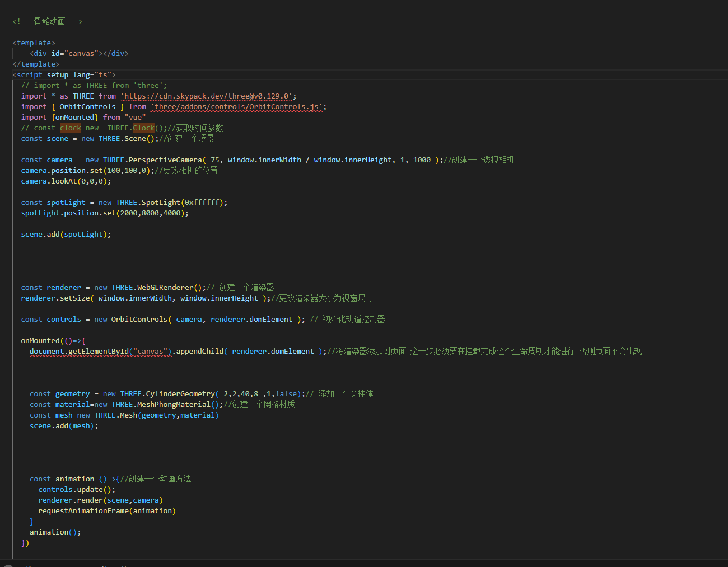Click the id="canvas" attribute in div
728x567 pixels.
tap(75, 54)
